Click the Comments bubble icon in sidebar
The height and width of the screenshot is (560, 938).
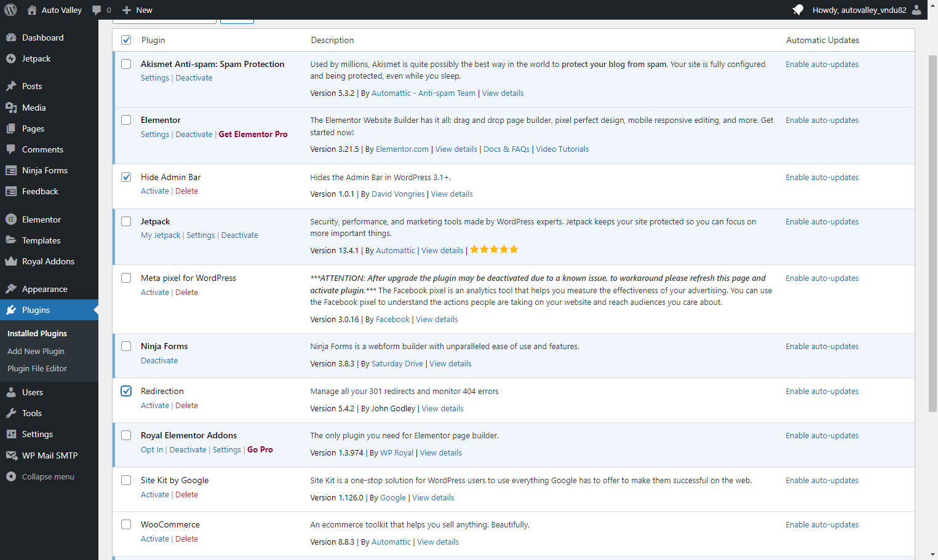[11, 149]
